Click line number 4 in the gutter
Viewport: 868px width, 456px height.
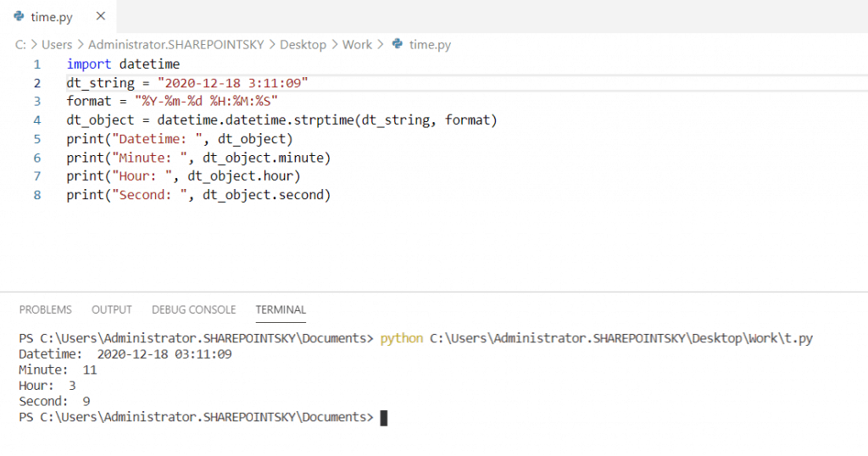click(x=37, y=120)
